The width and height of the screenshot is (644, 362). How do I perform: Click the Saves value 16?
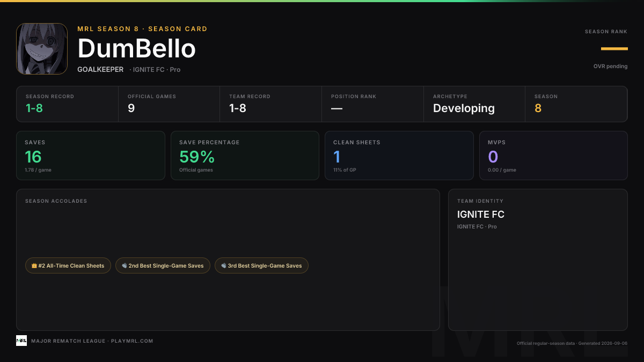pos(33,157)
